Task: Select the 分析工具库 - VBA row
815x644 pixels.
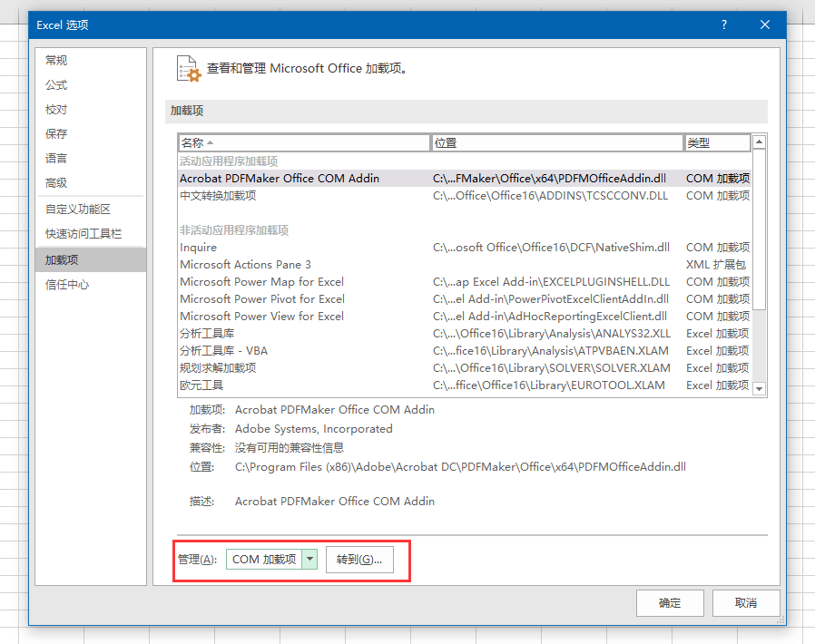Action: tap(464, 350)
